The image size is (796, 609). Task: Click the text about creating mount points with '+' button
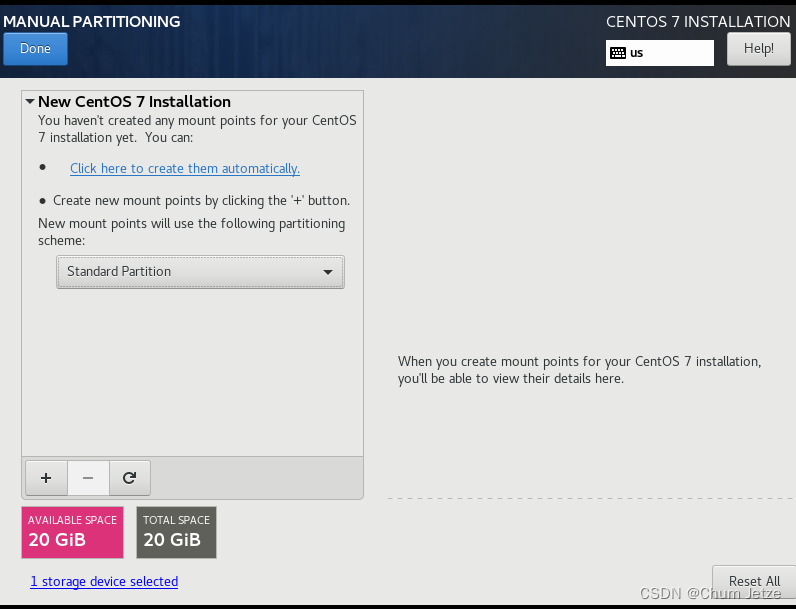coord(202,200)
